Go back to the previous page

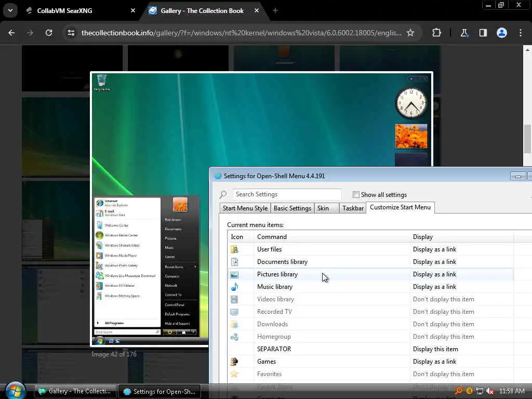click(11, 33)
